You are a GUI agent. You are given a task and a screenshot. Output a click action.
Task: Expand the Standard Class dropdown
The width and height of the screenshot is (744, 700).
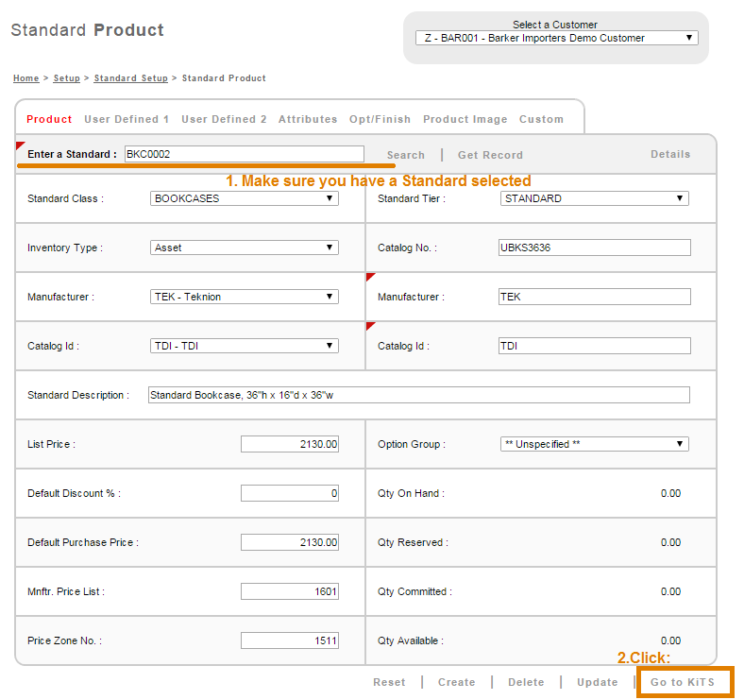coord(245,198)
